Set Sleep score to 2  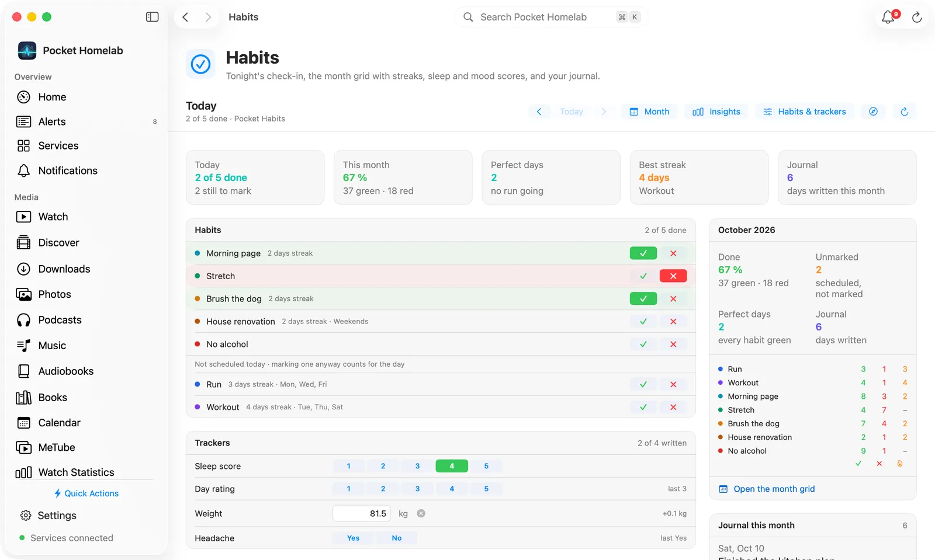pos(383,466)
